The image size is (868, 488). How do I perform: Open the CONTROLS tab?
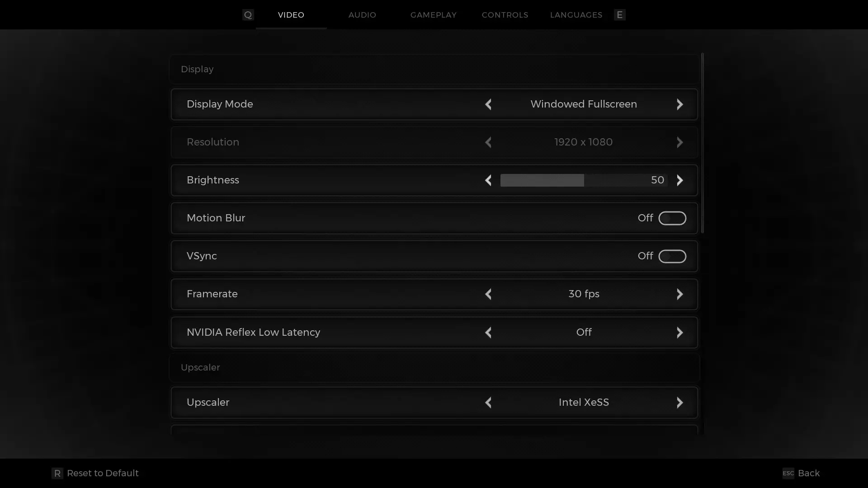point(505,15)
